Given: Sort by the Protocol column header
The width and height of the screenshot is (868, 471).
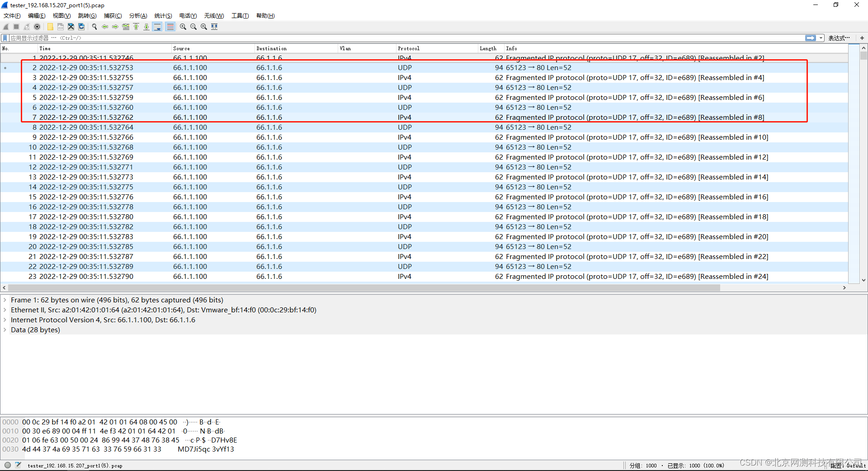Looking at the screenshot, I should (437, 48).
